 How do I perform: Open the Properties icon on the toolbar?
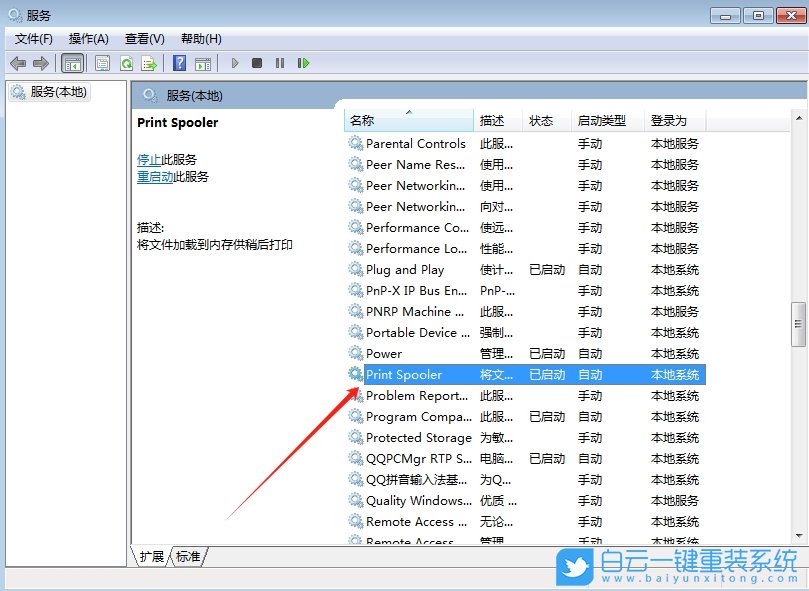pyautogui.click(x=102, y=63)
